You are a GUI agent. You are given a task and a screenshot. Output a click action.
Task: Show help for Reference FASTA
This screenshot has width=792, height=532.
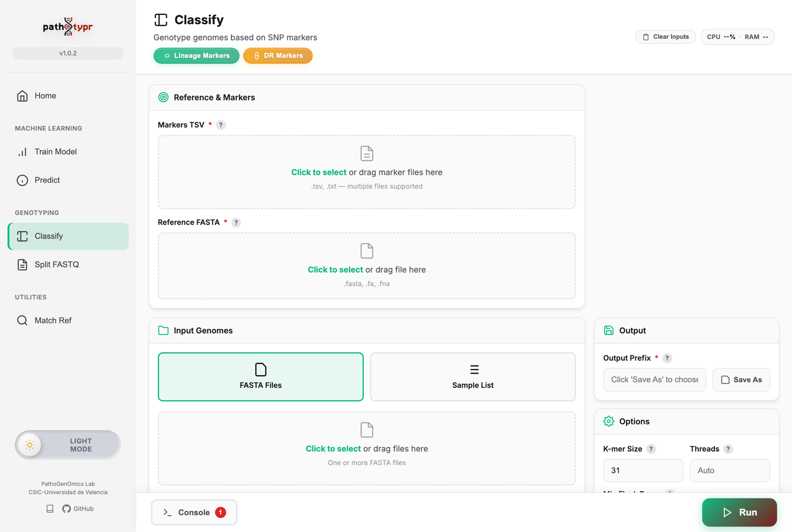click(236, 223)
